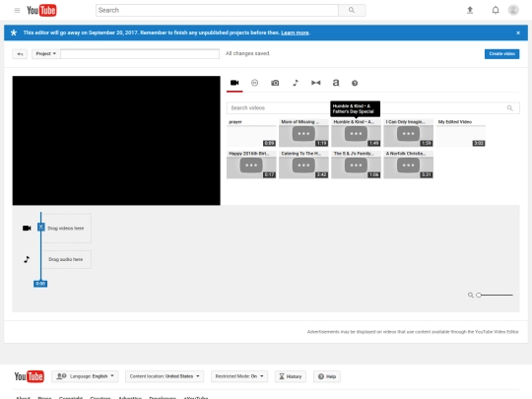Open the notifications bell

(x=496, y=10)
